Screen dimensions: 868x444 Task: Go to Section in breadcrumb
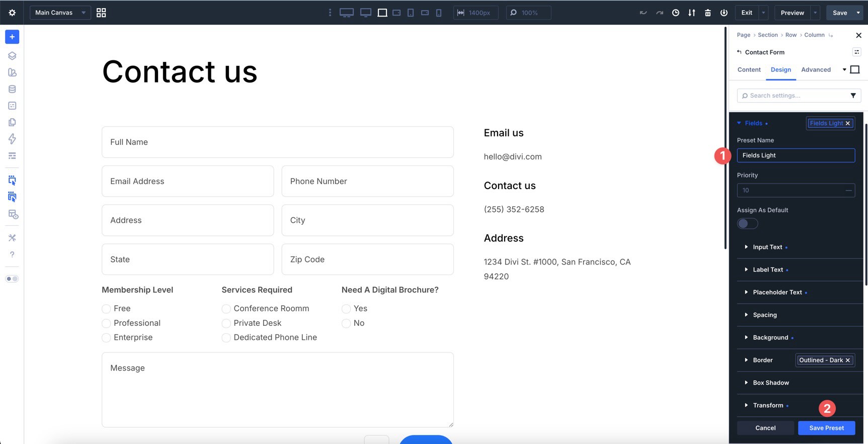pos(767,35)
